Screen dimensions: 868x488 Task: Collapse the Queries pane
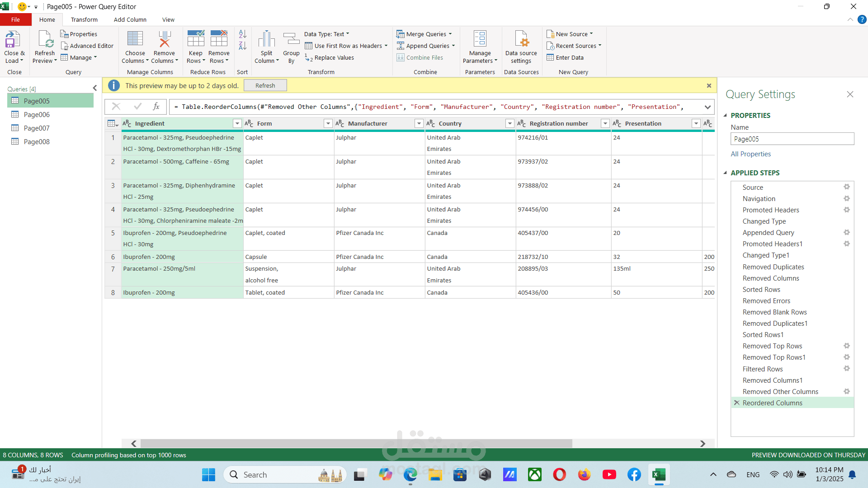coord(95,88)
